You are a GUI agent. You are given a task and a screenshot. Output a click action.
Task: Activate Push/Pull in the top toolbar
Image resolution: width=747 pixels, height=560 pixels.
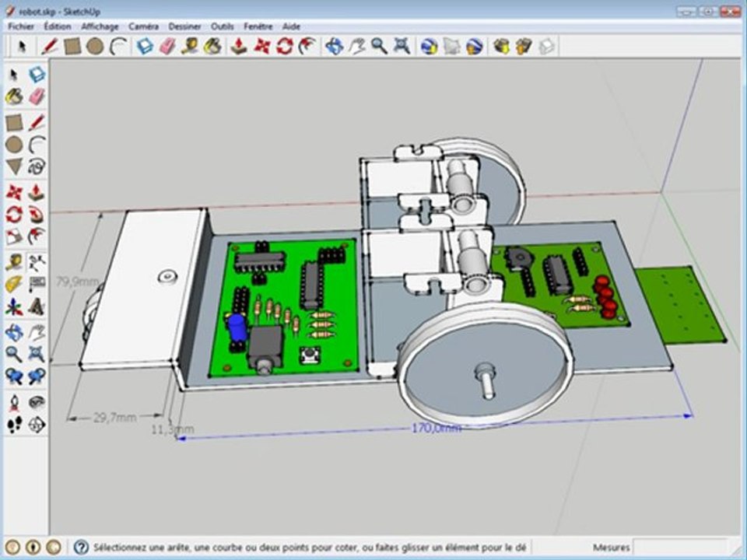point(239,47)
